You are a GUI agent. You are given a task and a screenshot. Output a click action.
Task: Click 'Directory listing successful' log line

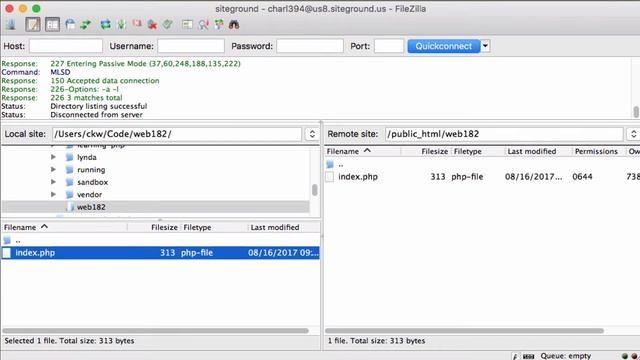coord(98,106)
